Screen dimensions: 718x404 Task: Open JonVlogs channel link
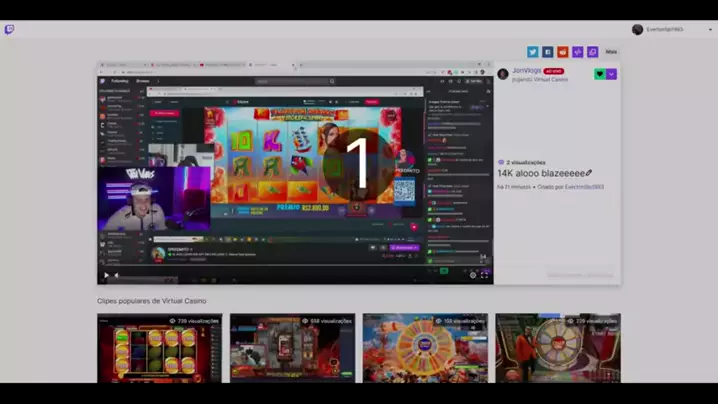pos(526,71)
